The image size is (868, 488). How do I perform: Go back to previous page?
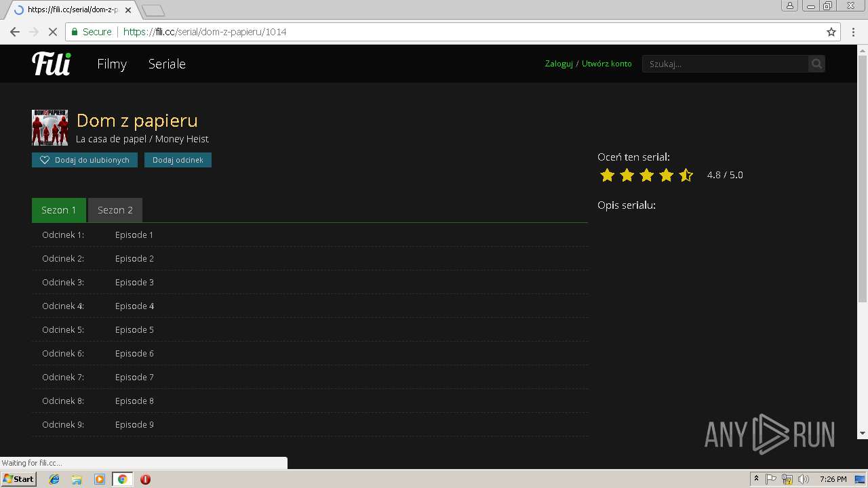coord(14,32)
